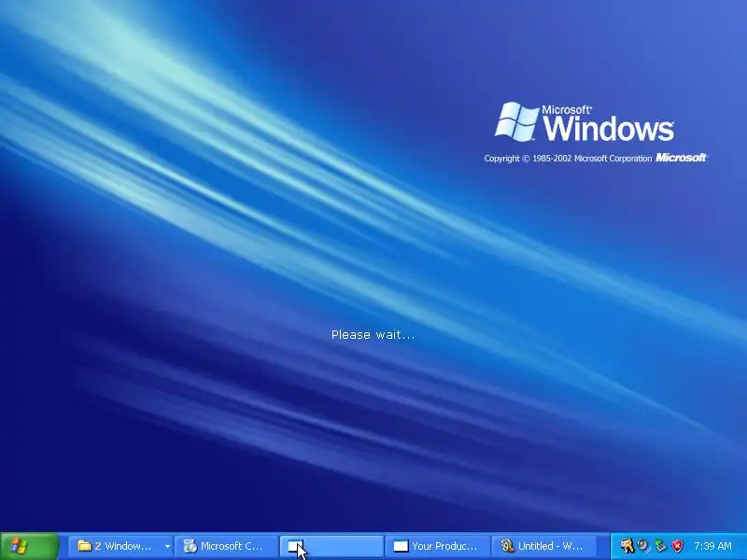Click the speaker/media tray icon
Screen dimensions: 747x560
643,546
